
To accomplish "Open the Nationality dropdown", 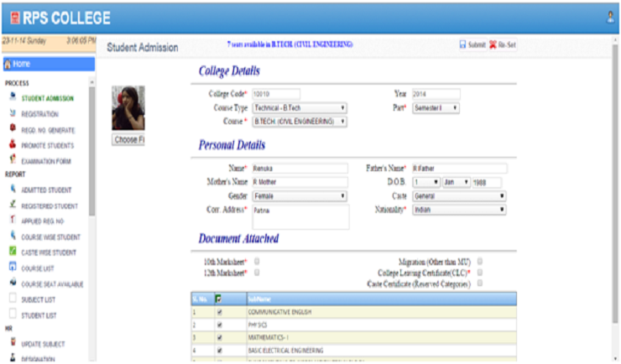I will pyautogui.click(x=459, y=210).
